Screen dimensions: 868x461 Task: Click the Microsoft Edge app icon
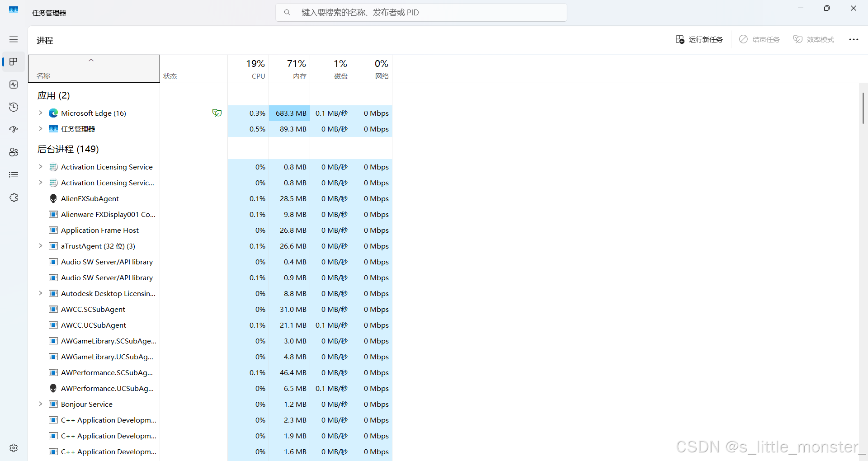53,113
